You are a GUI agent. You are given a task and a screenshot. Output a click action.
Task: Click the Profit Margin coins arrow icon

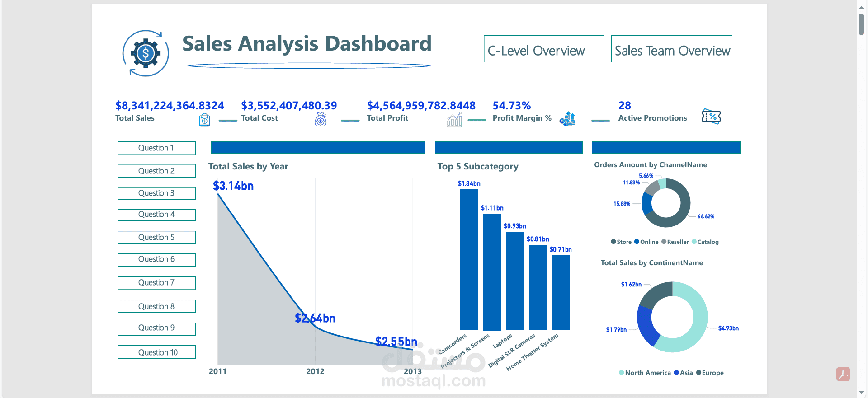pos(567,119)
